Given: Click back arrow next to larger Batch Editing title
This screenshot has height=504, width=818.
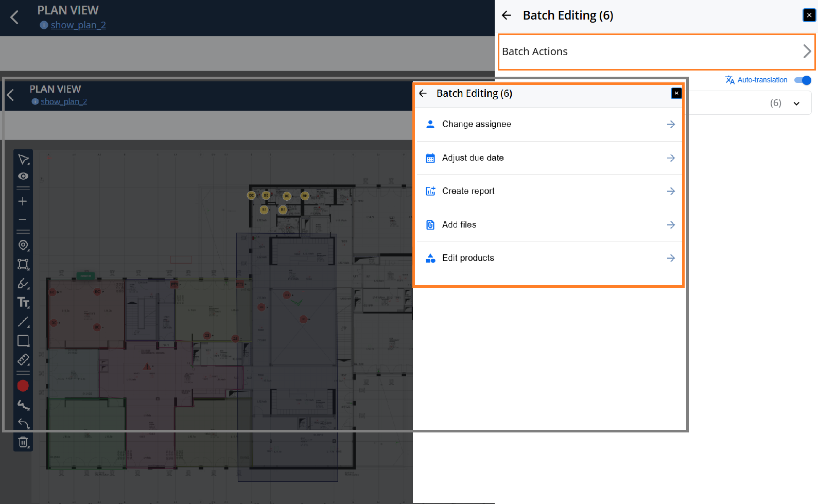Looking at the screenshot, I should tap(507, 15).
